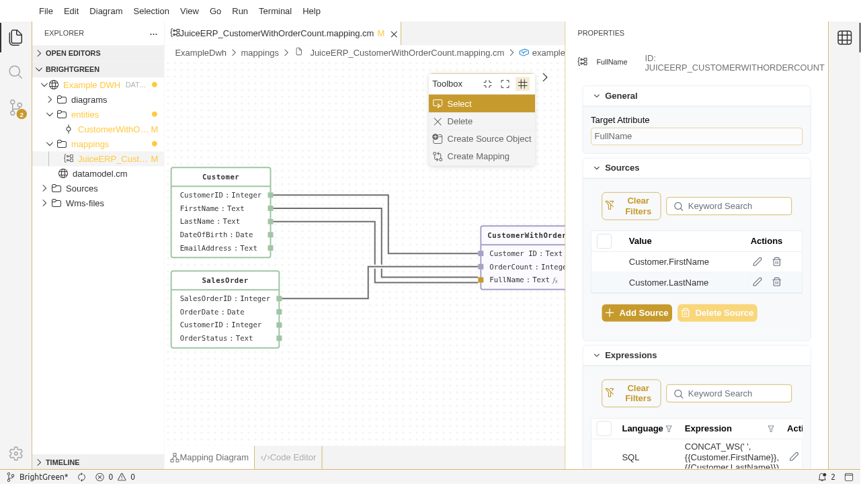Expand the Timeline panel
Viewport: 861px width, 504px height.
(63, 462)
